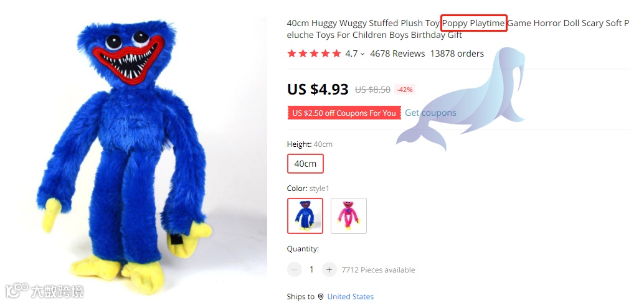Click the highlighted Poppy Playtime title text
The width and height of the screenshot is (644, 303).
(473, 24)
